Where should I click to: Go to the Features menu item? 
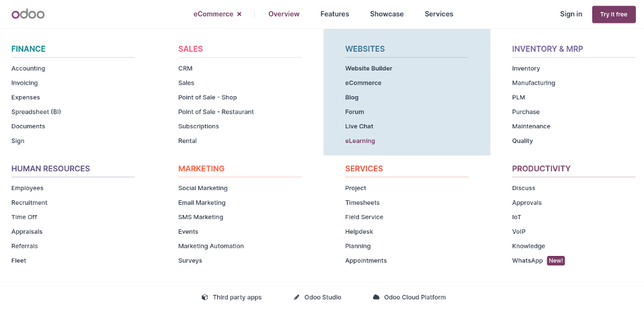[335, 14]
